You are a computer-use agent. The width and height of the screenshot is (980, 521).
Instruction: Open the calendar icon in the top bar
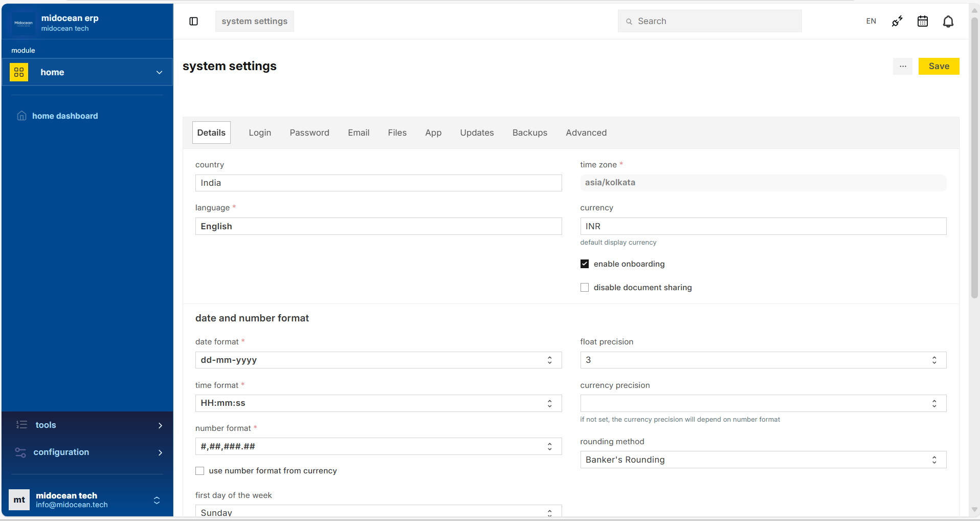click(x=922, y=21)
